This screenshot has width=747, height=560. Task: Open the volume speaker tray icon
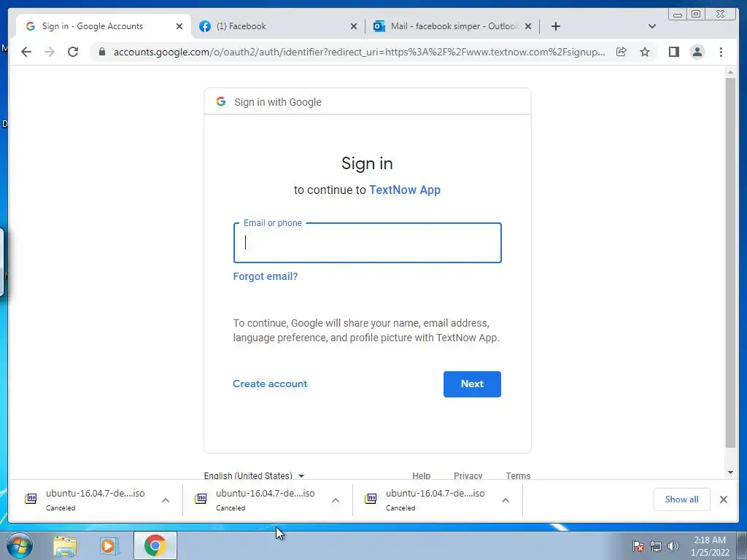click(673, 546)
